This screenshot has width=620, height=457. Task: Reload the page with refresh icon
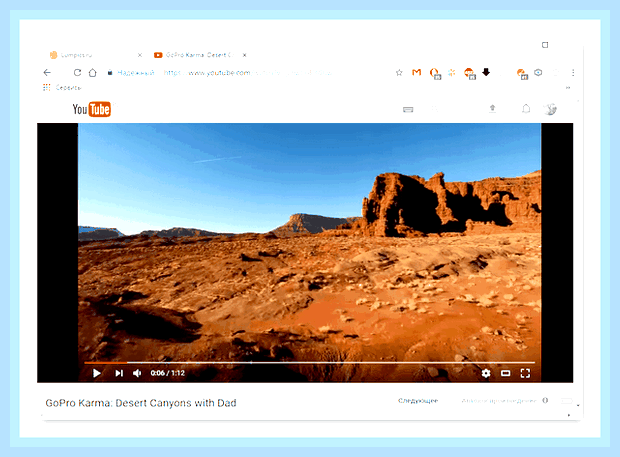[x=78, y=72]
